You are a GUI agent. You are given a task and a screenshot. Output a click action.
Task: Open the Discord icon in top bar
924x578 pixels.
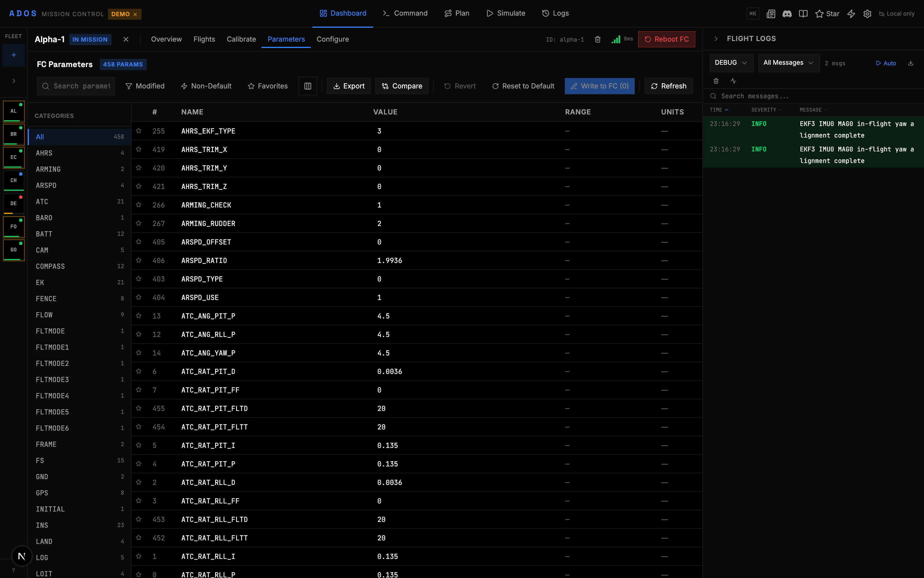pyautogui.click(x=787, y=14)
